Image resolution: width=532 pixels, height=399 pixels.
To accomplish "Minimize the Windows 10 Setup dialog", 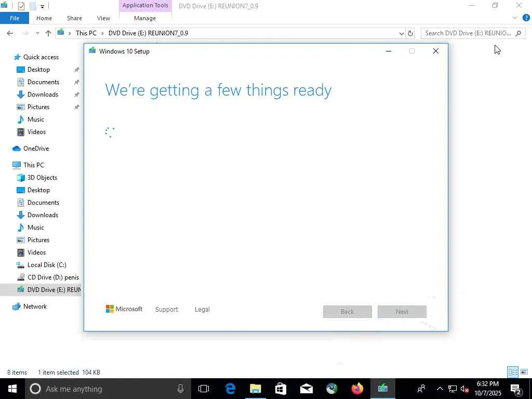I will (x=389, y=51).
